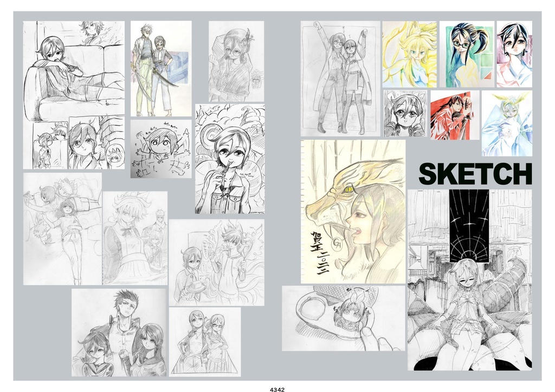
Task: Open the pale blue angel girl watercolor
Action: (507, 123)
